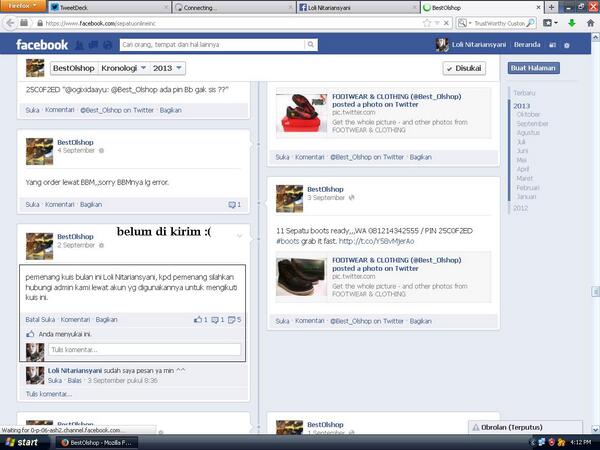This screenshot has width=600, height=450.
Task: Click the Windows start button
Action: click(22, 442)
